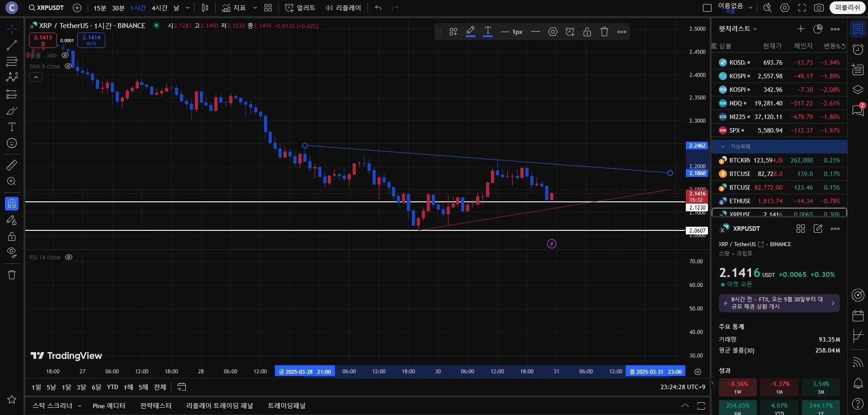Viewport: 868px width, 415px height.
Task: Open the help center question mark icon
Action: pyautogui.click(x=858, y=404)
